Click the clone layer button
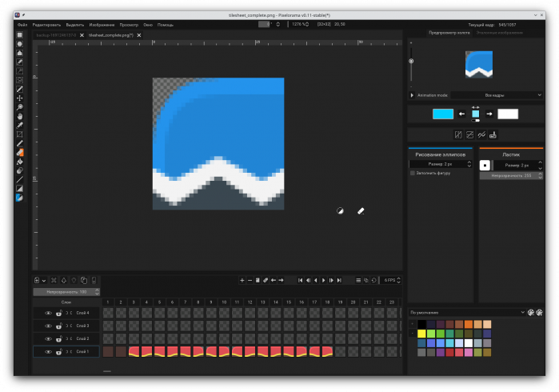This screenshot has width=559, height=392. 84,280
